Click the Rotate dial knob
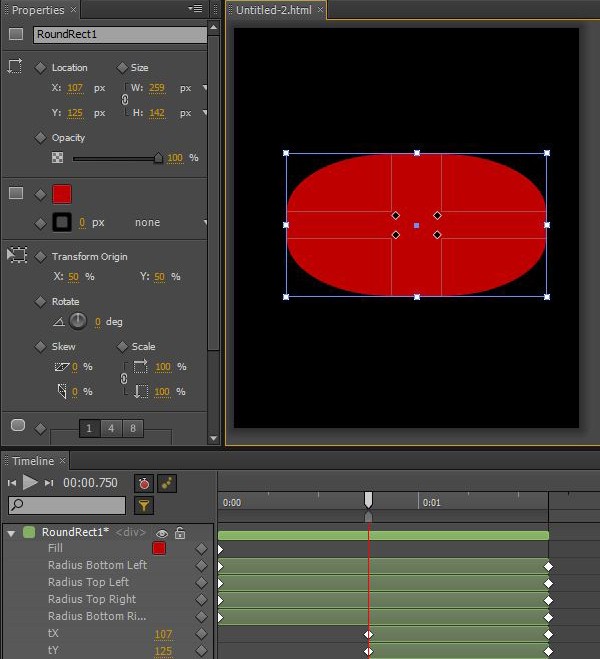Screen dimensions: 600x659 point(78,322)
